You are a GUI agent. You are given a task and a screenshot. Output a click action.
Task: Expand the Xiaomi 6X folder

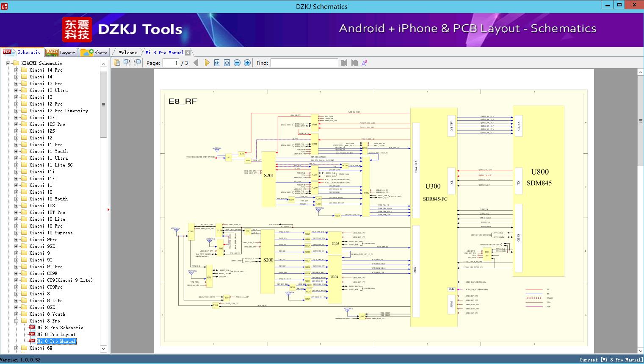(x=16, y=348)
